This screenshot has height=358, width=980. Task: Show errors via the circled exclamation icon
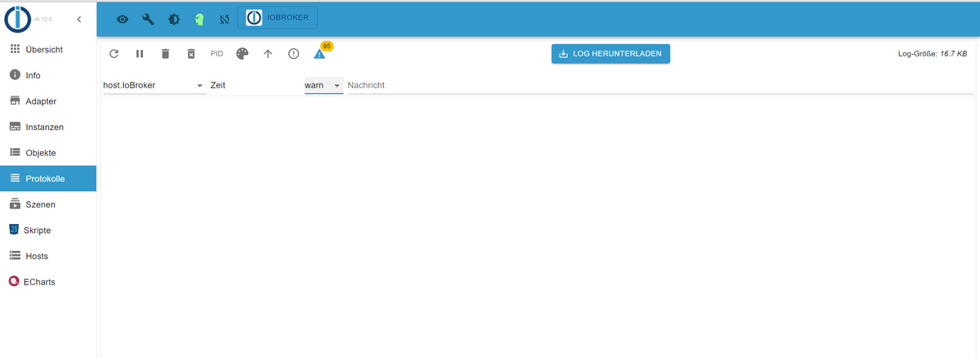(x=293, y=54)
